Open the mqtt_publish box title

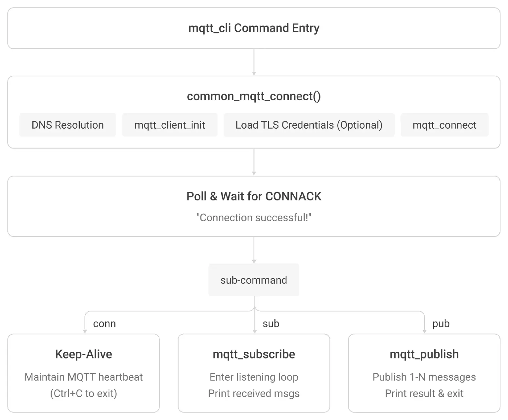[424, 355]
